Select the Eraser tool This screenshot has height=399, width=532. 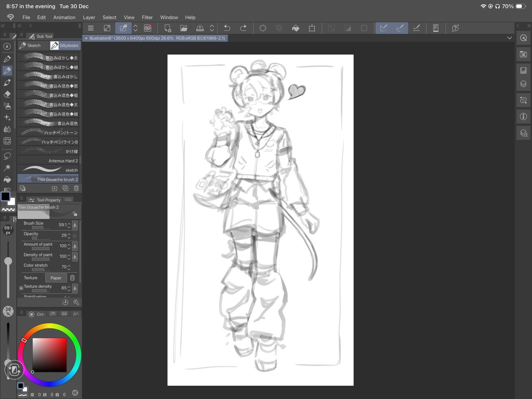[x=7, y=94]
